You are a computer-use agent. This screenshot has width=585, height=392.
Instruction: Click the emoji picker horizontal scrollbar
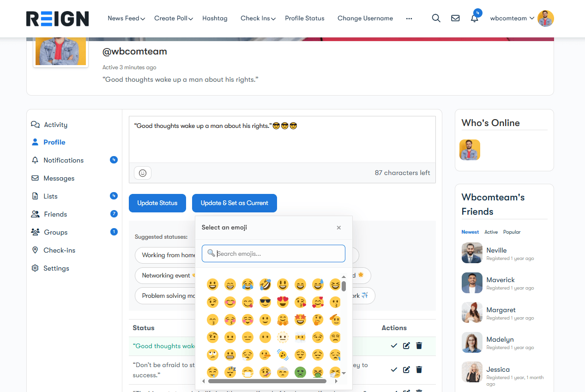(267, 381)
